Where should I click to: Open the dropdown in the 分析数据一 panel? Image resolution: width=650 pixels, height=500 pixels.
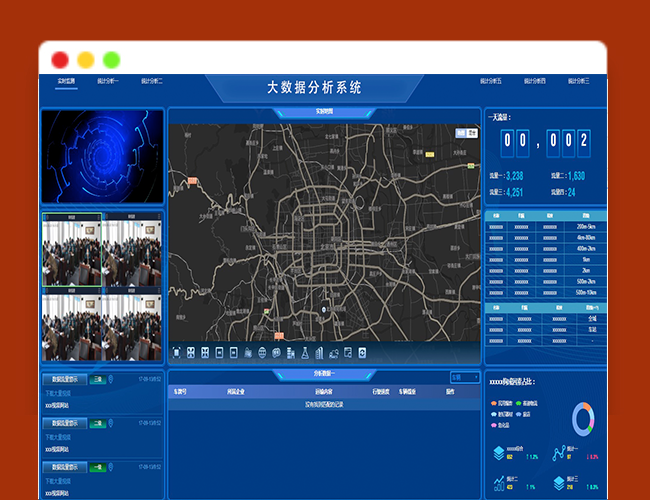[463, 377]
